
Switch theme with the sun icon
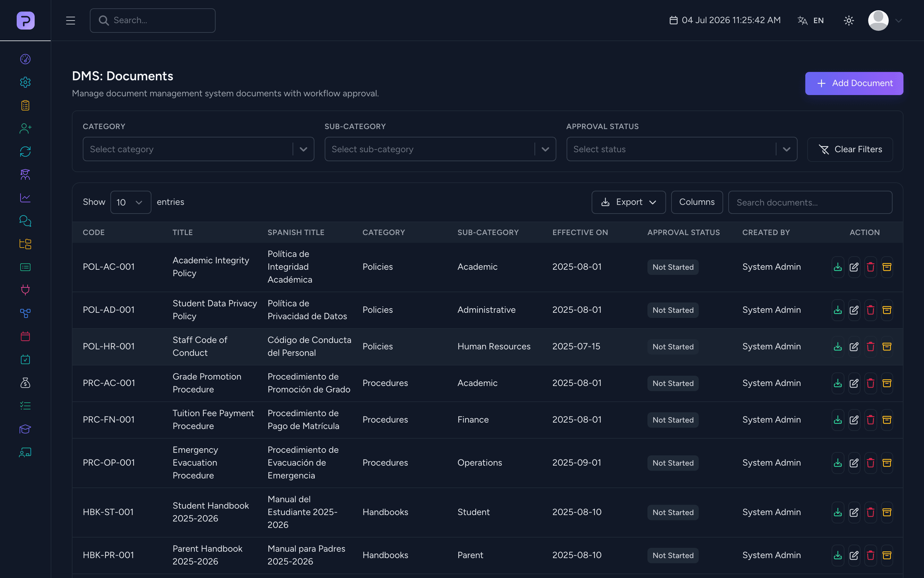[848, 20]
